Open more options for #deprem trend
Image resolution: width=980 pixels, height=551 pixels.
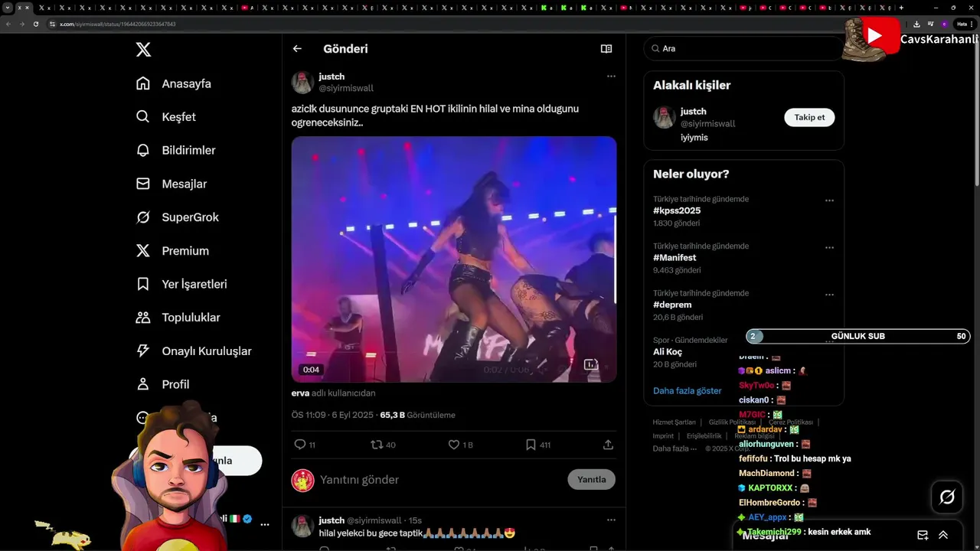(829, 295)
